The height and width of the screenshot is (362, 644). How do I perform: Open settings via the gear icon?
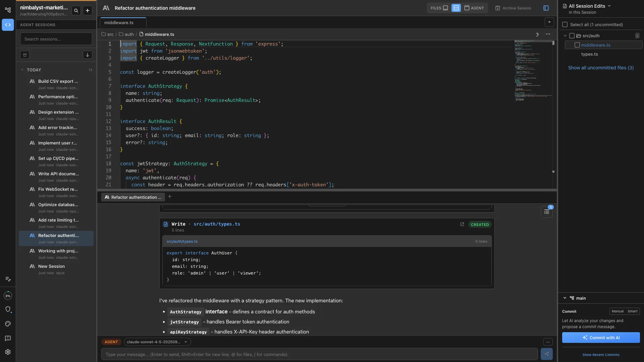coord(8,352)
